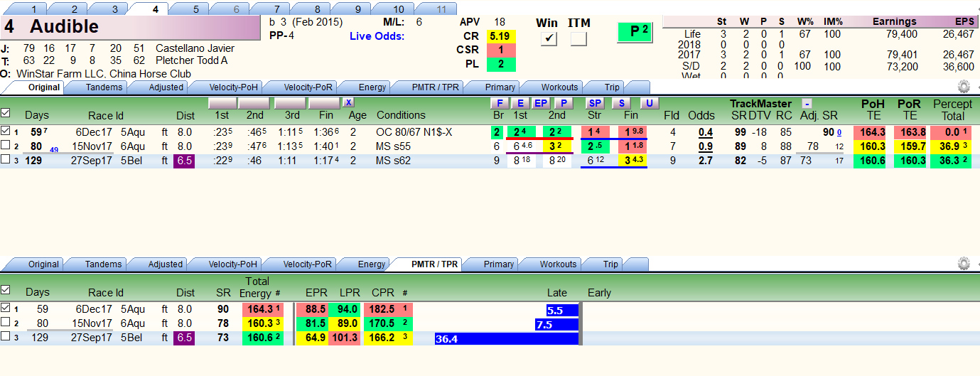
Task: Open the Primary tab in upper panel
Action: [500, 87]
